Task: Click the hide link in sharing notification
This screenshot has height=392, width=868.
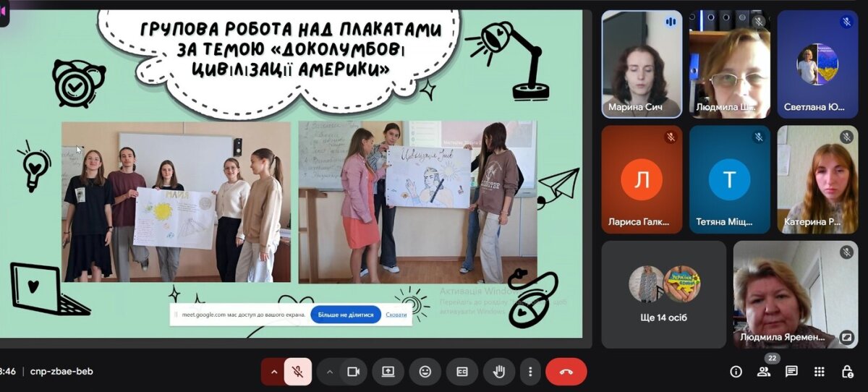Action: click(x=396, y=315)
